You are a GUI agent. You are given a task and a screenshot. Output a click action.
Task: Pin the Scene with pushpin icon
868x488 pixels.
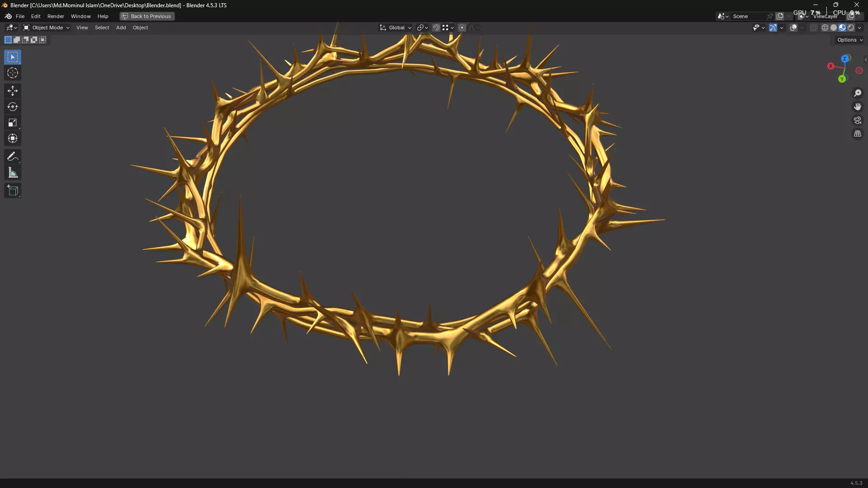[770, 16]
